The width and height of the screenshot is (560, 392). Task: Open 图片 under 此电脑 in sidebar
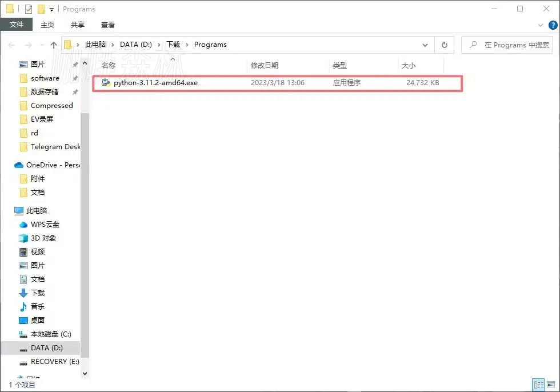[38, 266]
